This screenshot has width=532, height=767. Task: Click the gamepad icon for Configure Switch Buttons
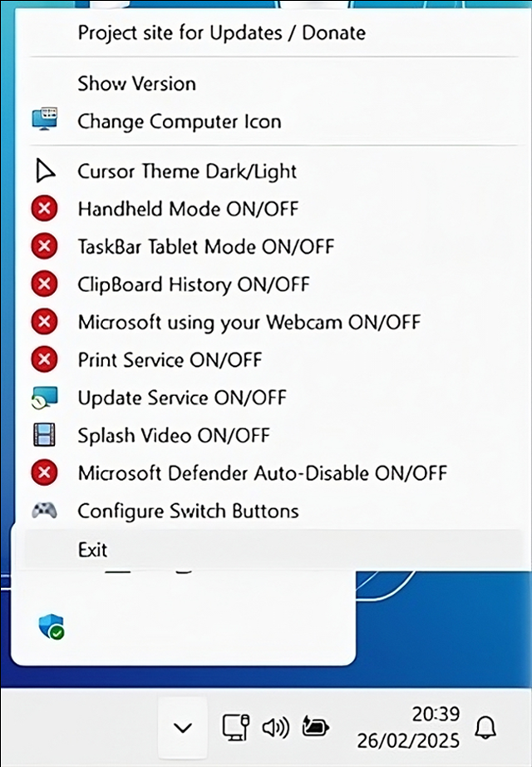[44, 510]
